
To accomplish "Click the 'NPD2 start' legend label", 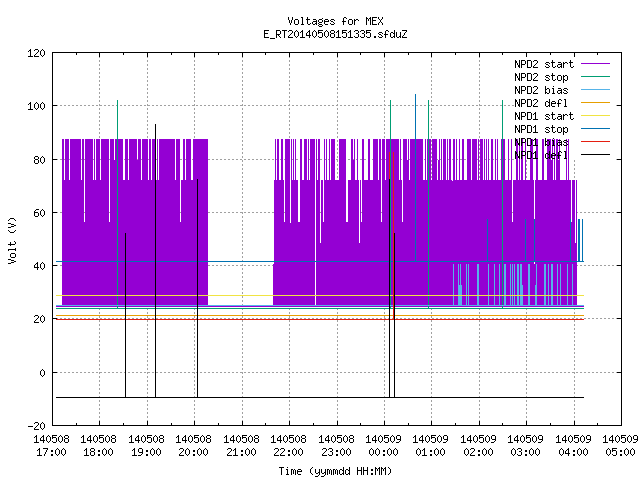I will tap(544, 64).
